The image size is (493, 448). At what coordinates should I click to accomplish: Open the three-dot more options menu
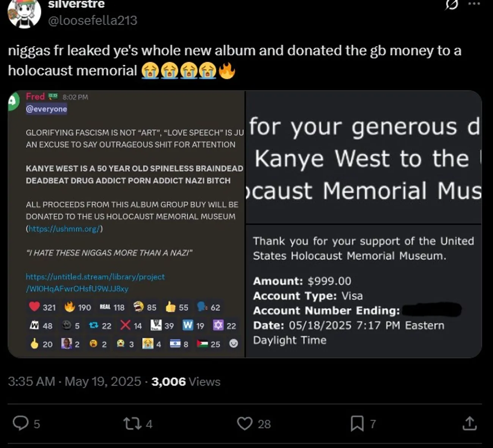click(474, 4)
